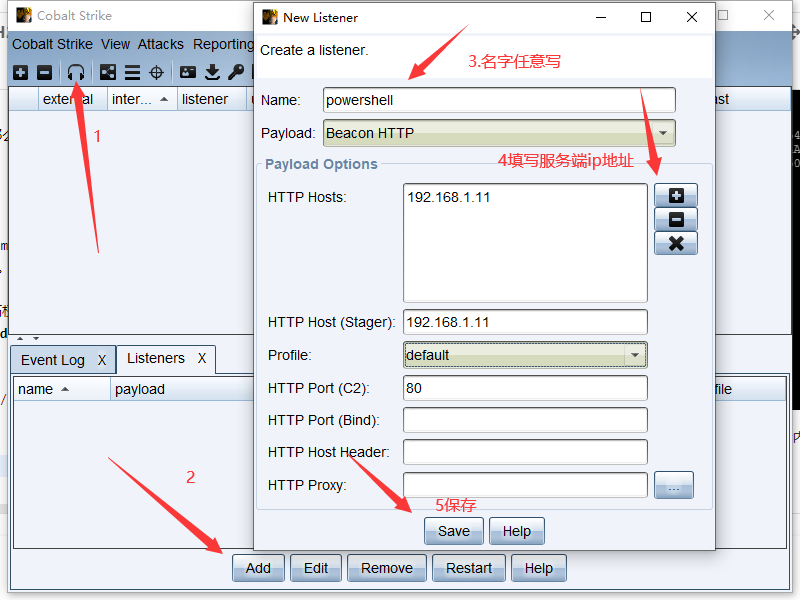800x600 pixels.
Task: Click the HTTP Port (Bind) field
Action: point(525,420)
